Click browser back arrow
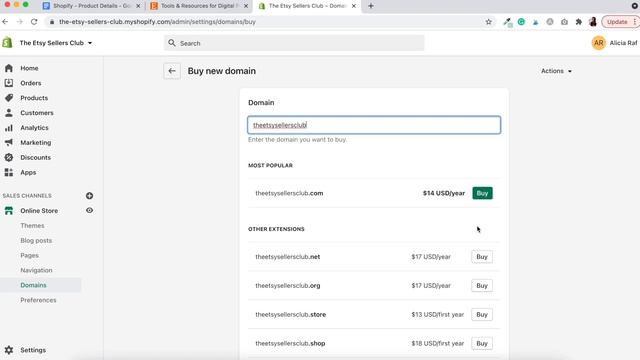The image size is (640, 360). pos(5,22)
